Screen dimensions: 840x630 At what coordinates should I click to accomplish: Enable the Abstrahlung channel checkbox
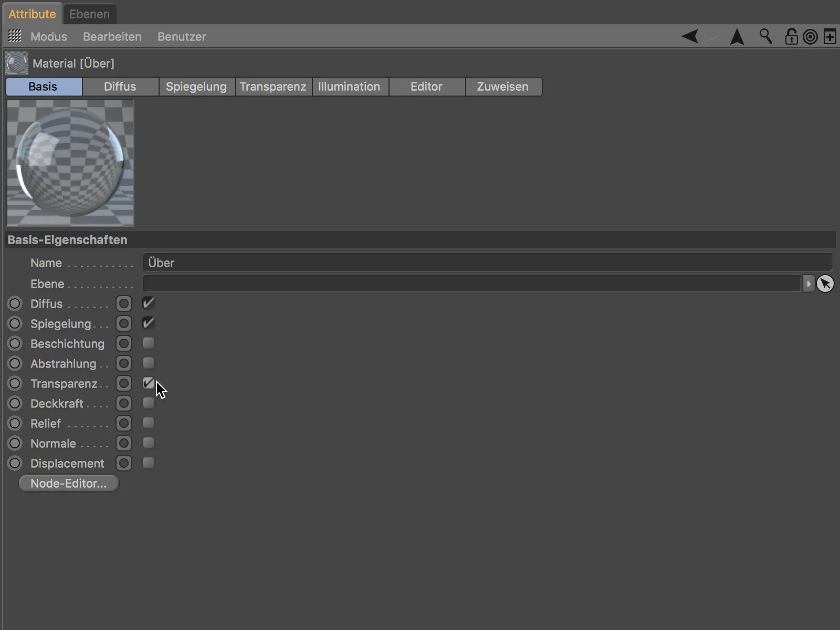[x=149, y=363]
